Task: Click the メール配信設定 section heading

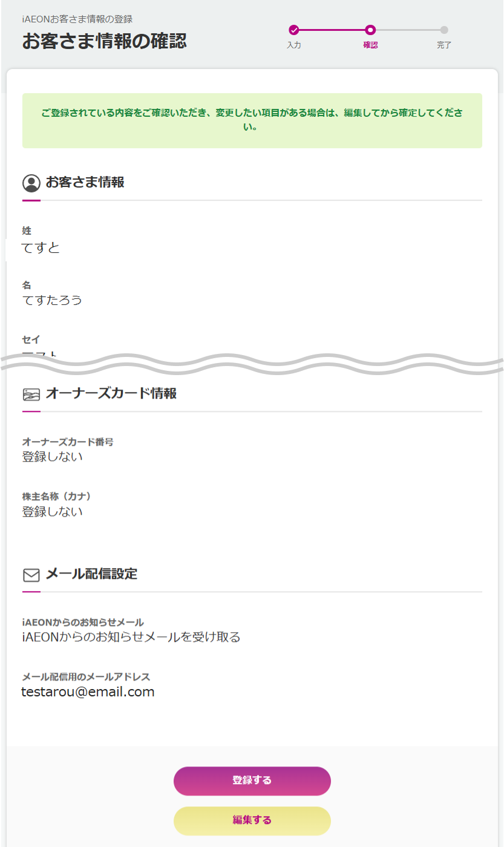Action: point(92,574)
